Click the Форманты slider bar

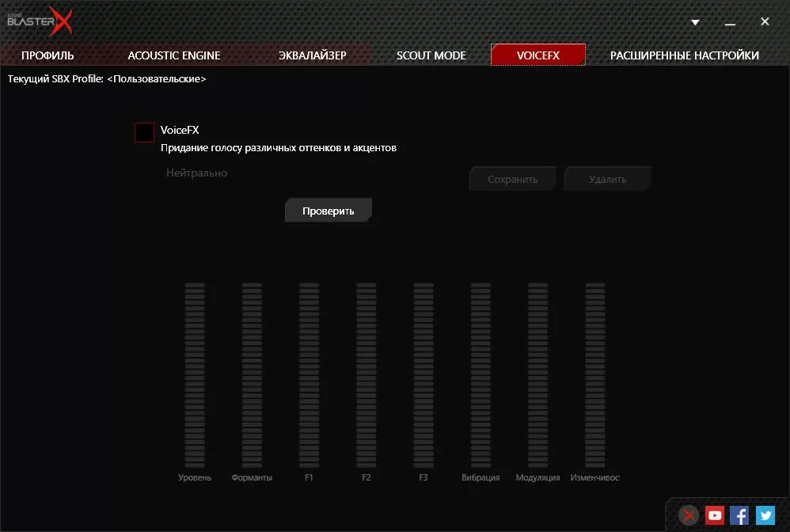(252, 375)
